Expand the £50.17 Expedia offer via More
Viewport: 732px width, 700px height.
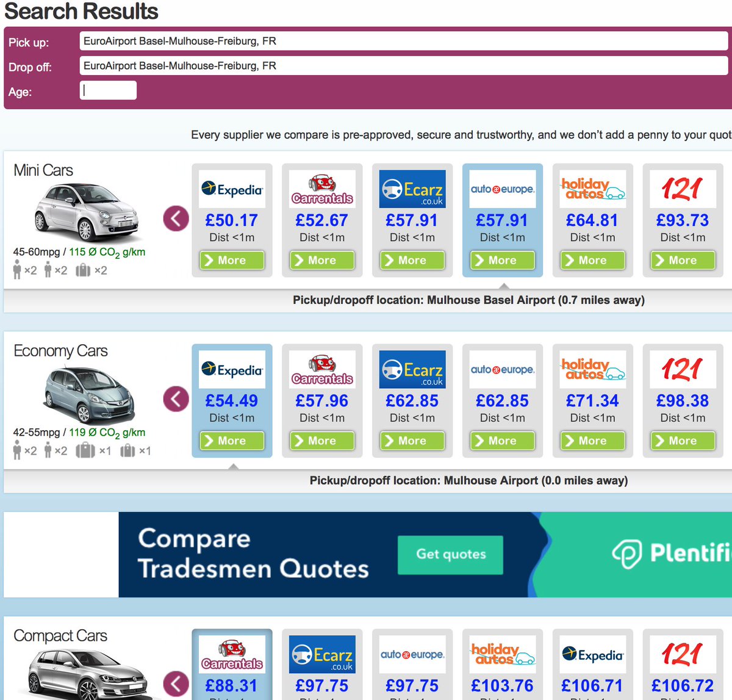pyautogui.click(x=232, y=260)
